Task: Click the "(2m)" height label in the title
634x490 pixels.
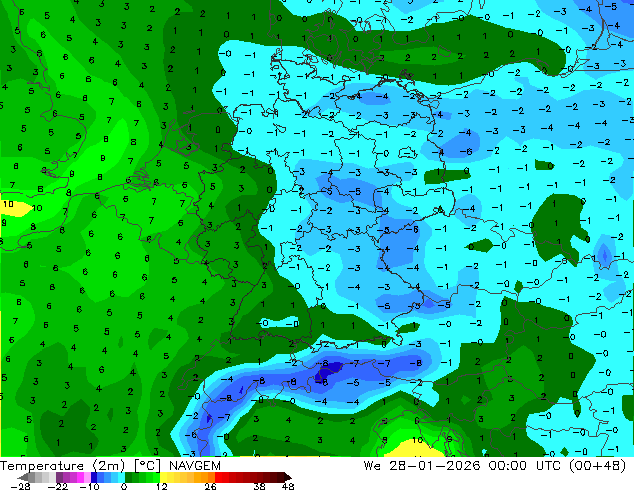Action: [x=108, y=466]
